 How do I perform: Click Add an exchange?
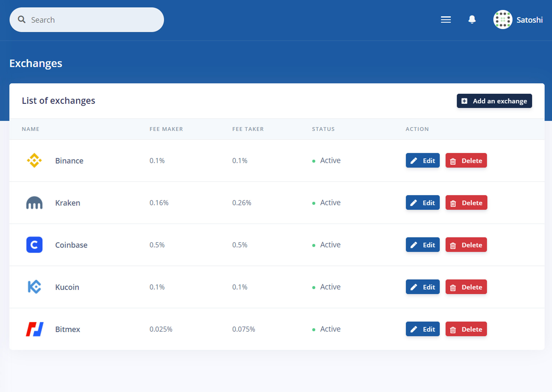[x=494, y=101]
